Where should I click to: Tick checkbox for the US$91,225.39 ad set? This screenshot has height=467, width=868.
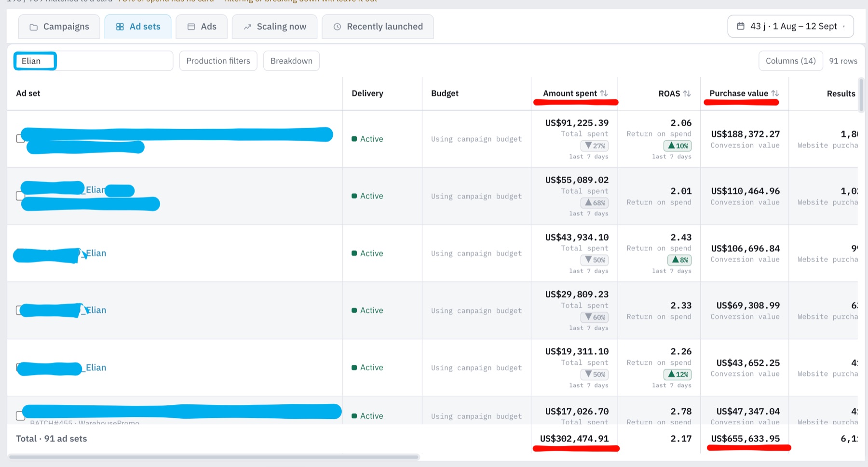20,138
